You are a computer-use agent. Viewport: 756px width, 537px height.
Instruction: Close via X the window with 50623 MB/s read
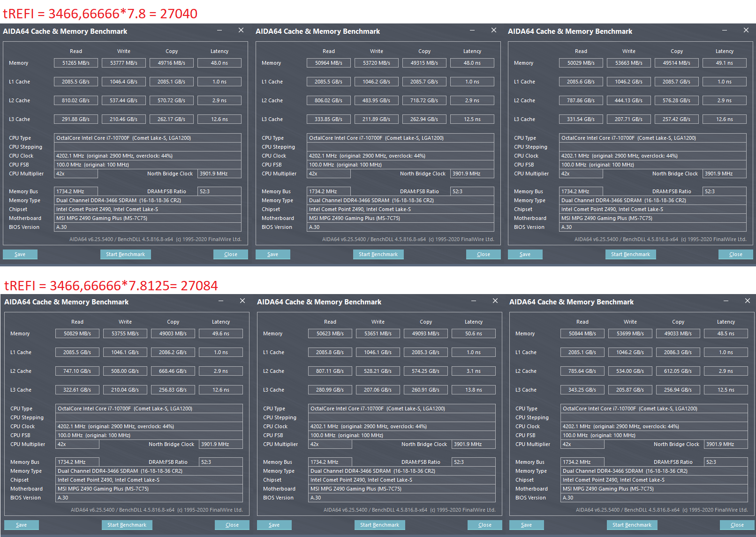[x=495, y=301]
